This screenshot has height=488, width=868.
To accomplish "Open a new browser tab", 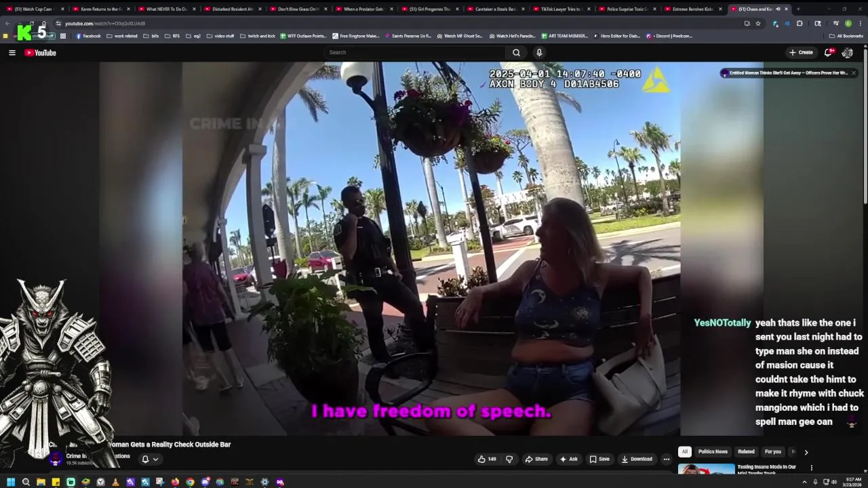I will point(798,9).
